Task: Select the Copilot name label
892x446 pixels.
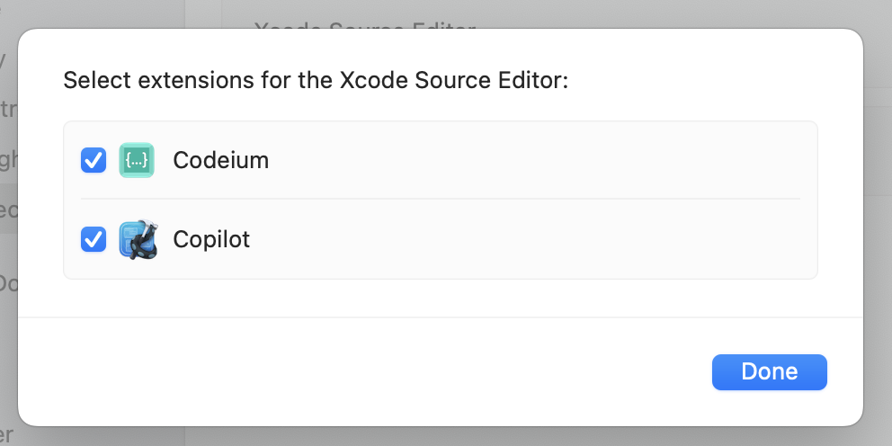Action: tap(211, 240)
